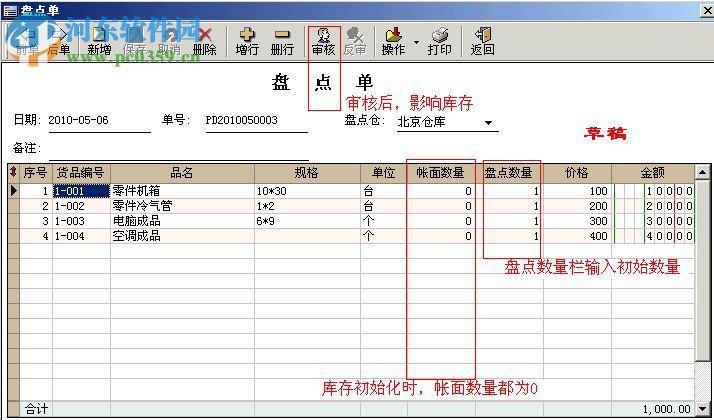Create a new order with 新增
The height and width of the screenshot is (420, 714).
click(x=99, y=41)
